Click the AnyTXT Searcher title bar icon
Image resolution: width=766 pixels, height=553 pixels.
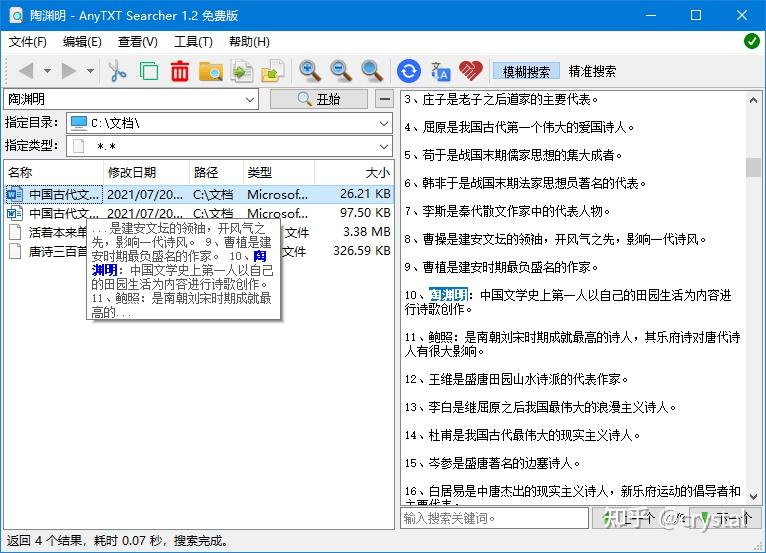[x=16, y=16]
